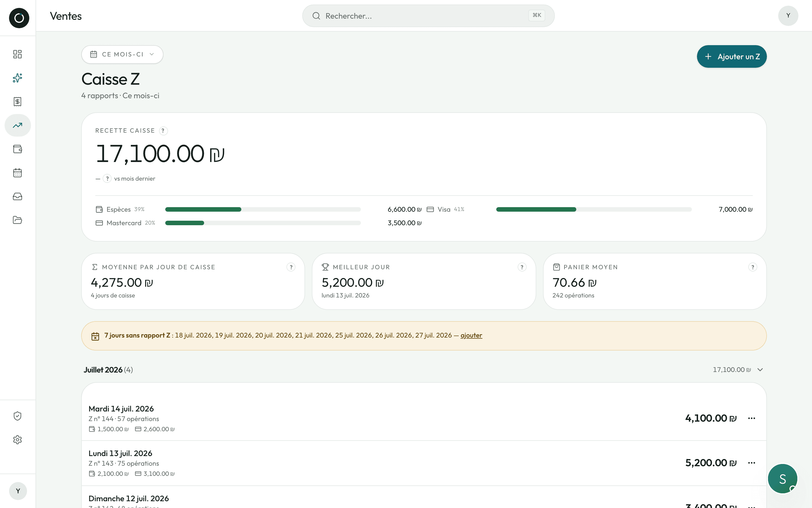Click the Mastercard 3,500.00 amount
The width and height of the screenshot is (812, 508).
(x=404, y=223)
